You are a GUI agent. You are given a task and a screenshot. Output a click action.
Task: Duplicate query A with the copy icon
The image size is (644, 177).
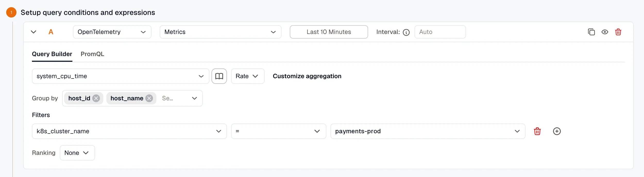tap(591, 32)
